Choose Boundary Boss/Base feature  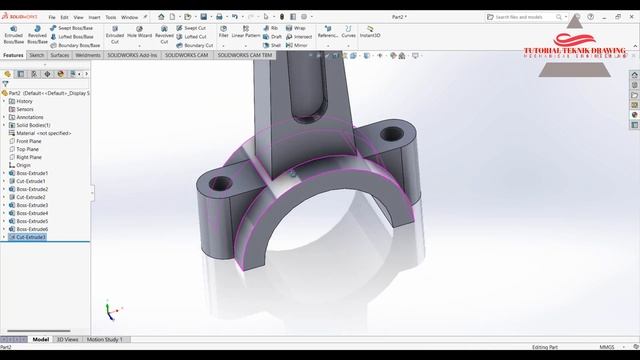pos(75,45)
